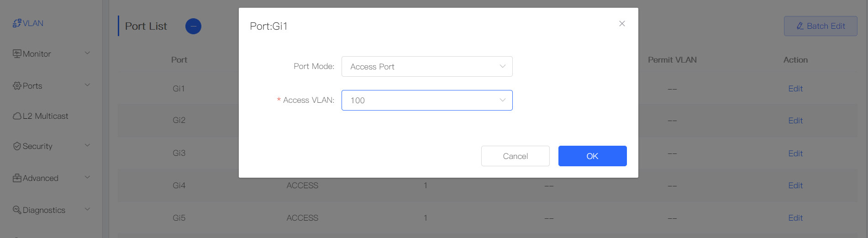The width and height of the screenshot is (868, 238).
Task: Open the Port Mode dropdown
Action: pyautogui.click(x=426, y=67)
